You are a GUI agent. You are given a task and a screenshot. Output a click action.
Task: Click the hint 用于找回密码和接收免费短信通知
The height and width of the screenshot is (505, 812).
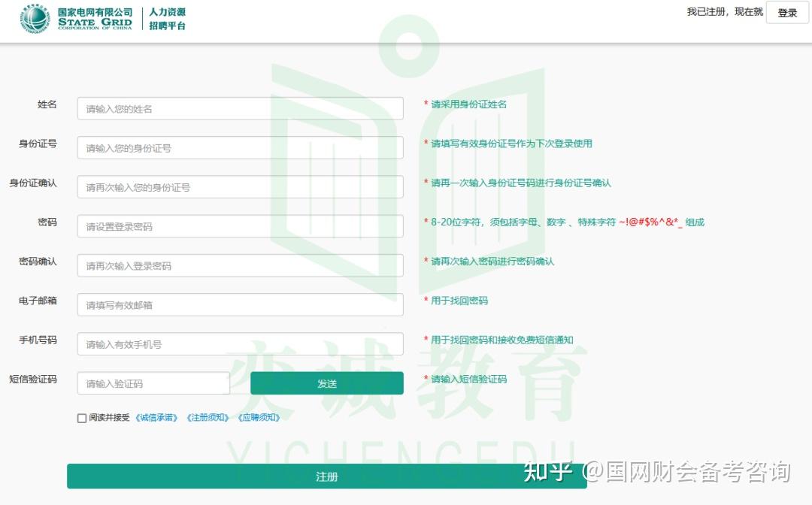(501, 340)
